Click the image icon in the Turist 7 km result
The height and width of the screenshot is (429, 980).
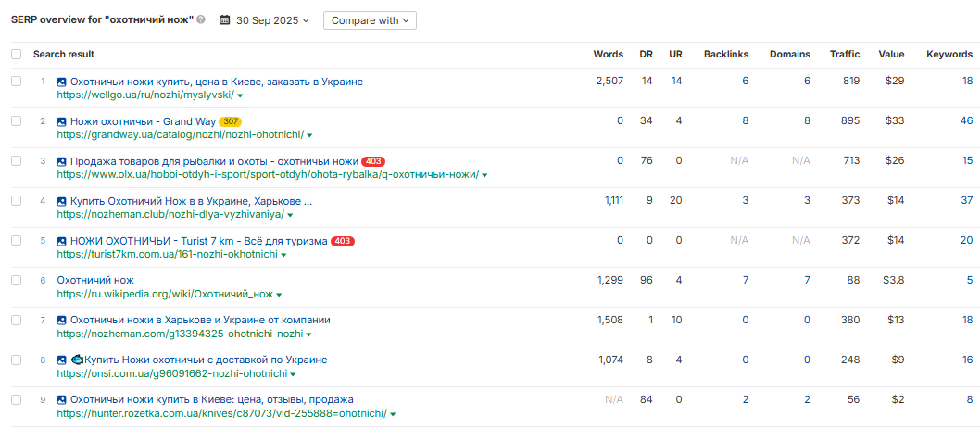pyautogui.click(x=61, y=242)
